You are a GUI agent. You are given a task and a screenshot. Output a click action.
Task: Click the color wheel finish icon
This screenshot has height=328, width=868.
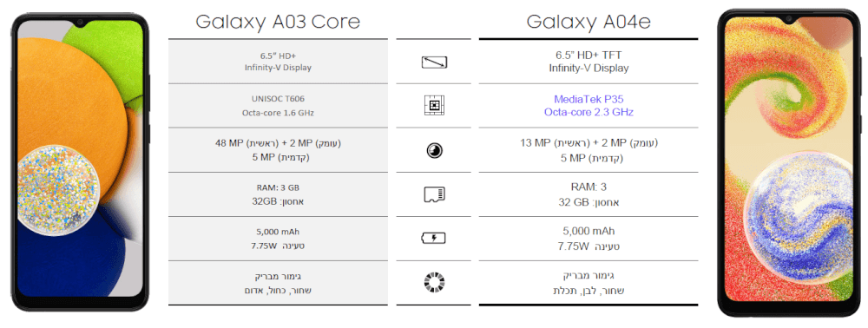click(434, 283)
